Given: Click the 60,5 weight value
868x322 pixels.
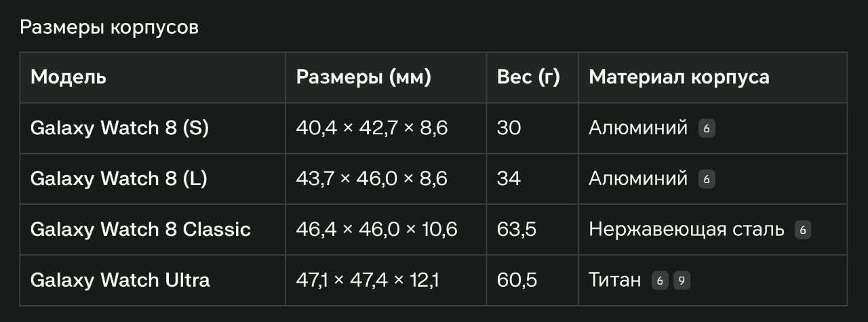Looking at the screenshot, I should (x=517, y=281).
